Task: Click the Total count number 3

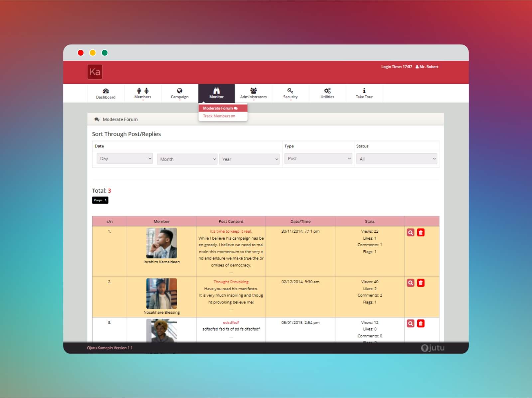Action: [x=109, y=191]
